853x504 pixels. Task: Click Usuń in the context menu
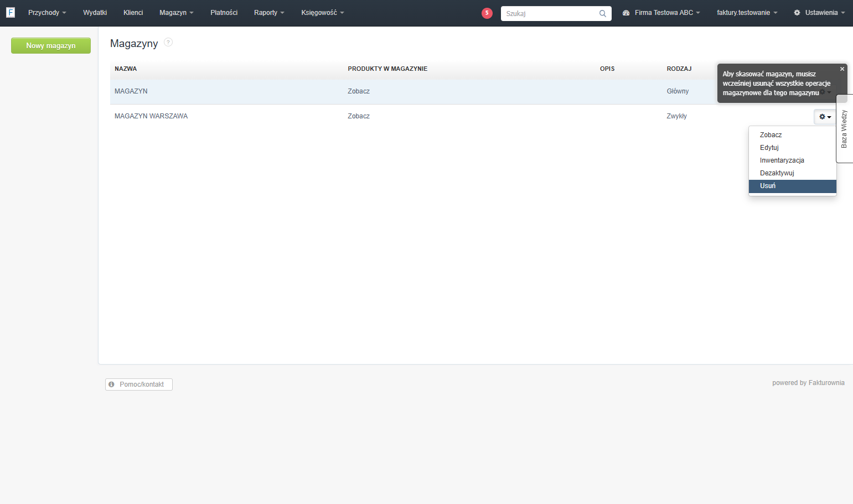click(792, 186)
